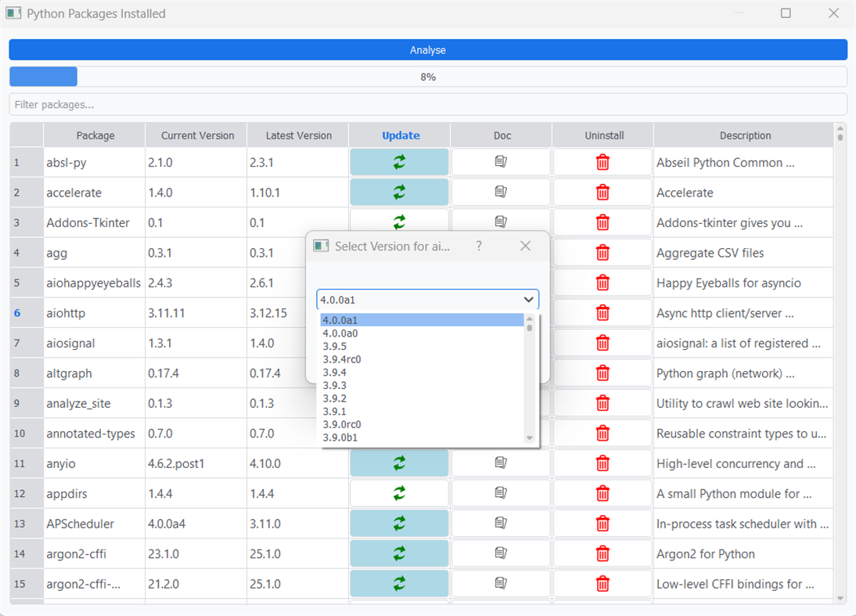Click table scrollbar down arrow
This screenshot has height=616, width=856.
pos(840,599)
